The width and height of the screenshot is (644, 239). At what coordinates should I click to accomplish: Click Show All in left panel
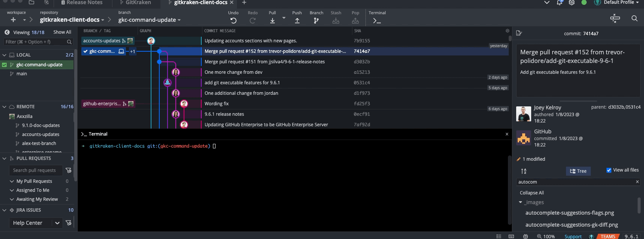point(62,32)
